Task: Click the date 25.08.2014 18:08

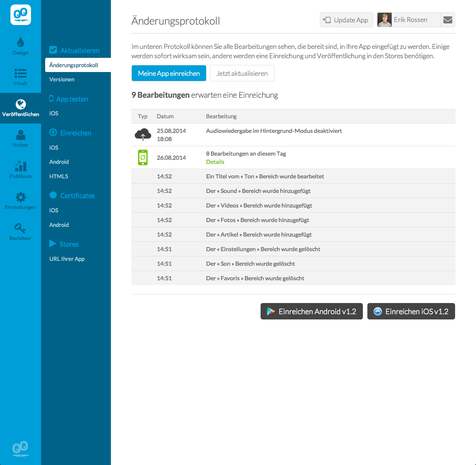Action: coord(171,135)
